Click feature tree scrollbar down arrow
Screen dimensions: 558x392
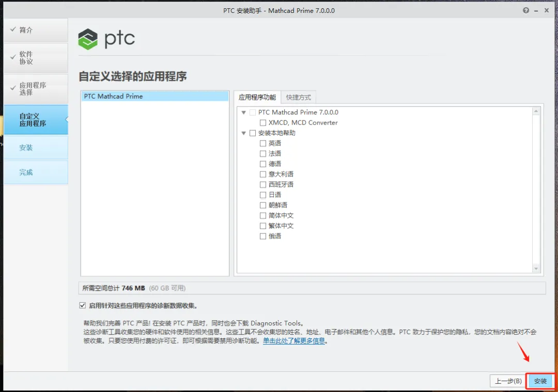(536, 269)
